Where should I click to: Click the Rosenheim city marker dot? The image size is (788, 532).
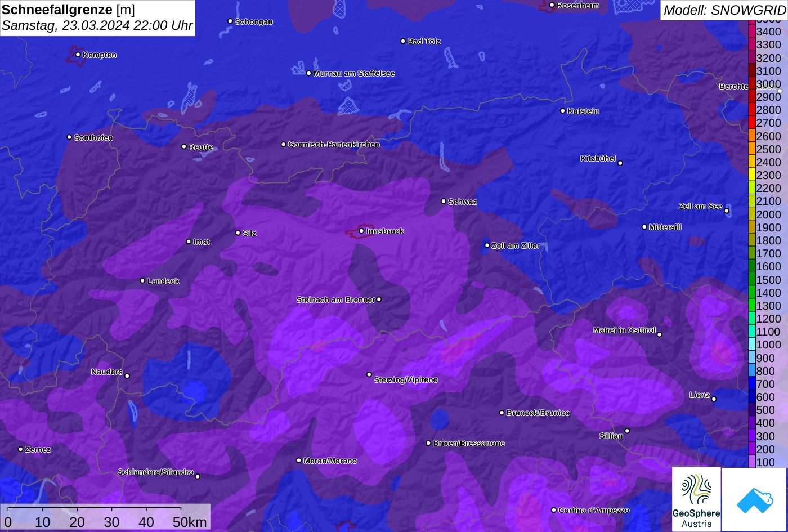[552, 5]
